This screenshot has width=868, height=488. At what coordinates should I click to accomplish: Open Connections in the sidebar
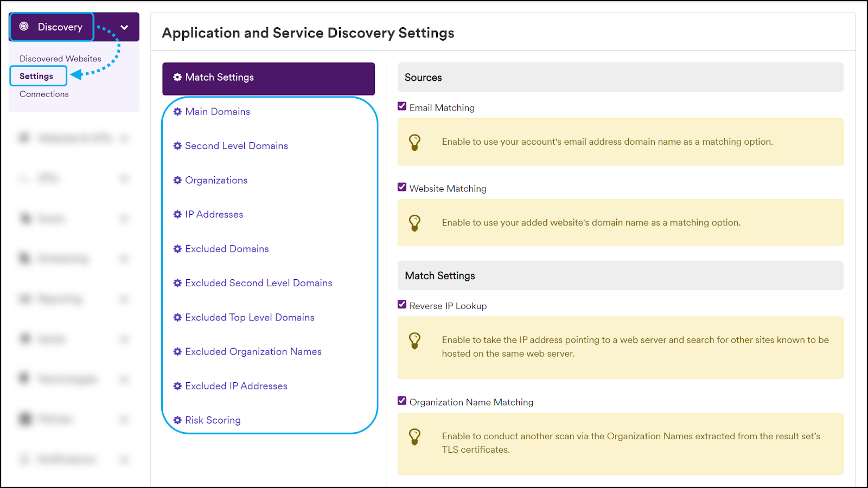[43, 94]
